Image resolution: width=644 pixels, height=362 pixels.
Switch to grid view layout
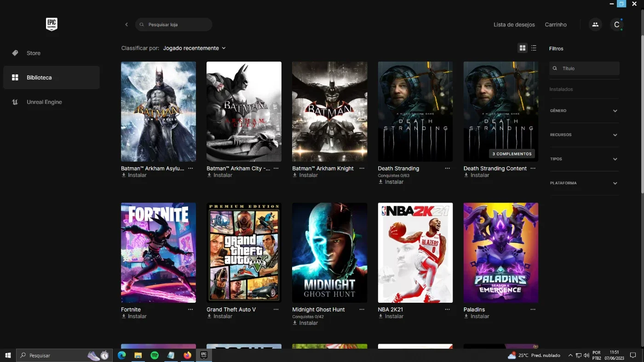(x=523, y=48)
